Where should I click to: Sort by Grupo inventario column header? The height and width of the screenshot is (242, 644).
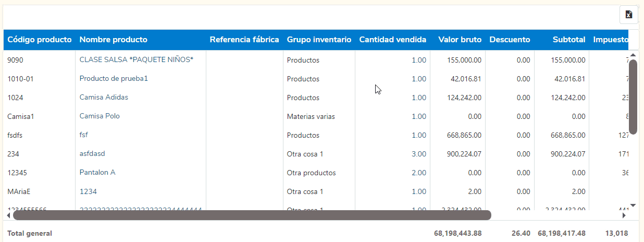tap(319, 40)
